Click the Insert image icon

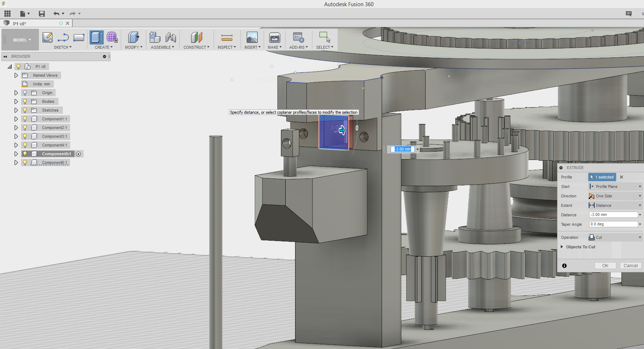tap(252, 37)
